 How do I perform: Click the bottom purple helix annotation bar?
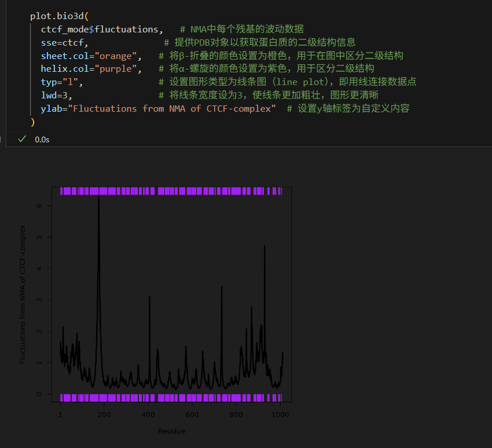tap(171, 398)
